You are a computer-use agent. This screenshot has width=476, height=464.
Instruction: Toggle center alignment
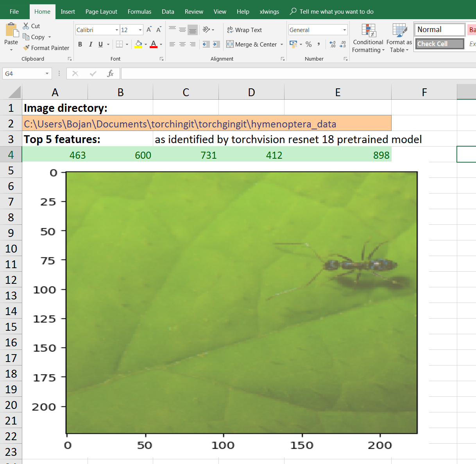182,45
